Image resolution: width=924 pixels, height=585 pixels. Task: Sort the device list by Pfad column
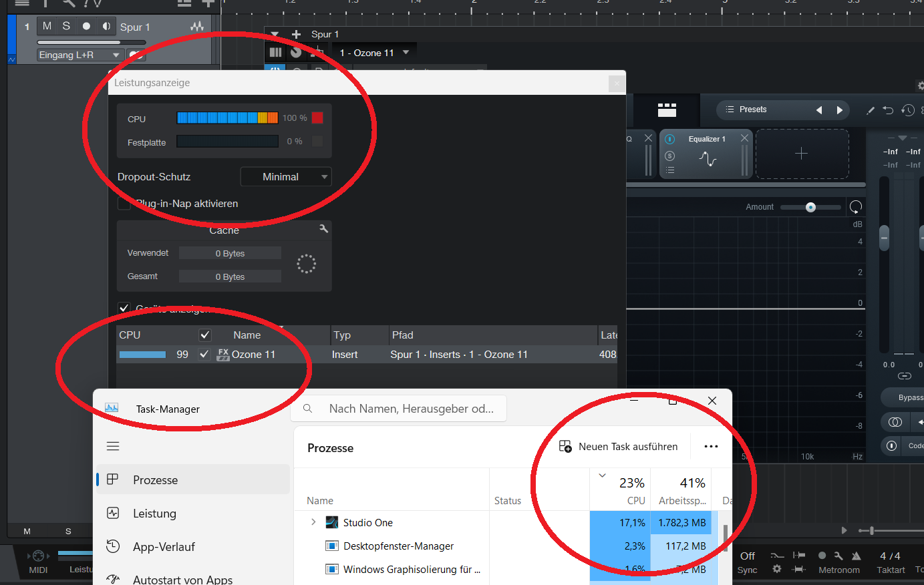[x=403, y=335]
